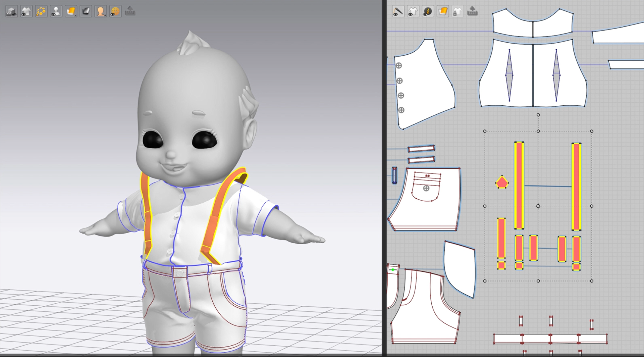This screenshot has height=357, width=644.
Task: Select the upper small rectangular strip pattern
Action: 421,148
